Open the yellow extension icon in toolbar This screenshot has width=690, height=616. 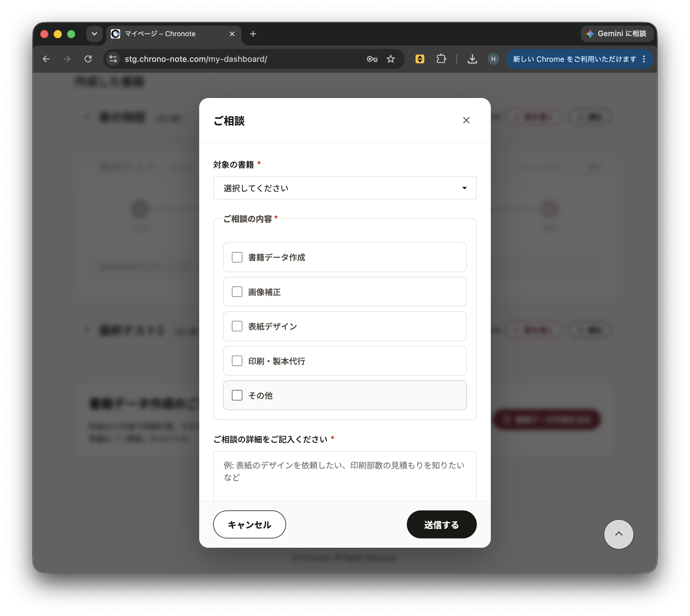[420, 59]
